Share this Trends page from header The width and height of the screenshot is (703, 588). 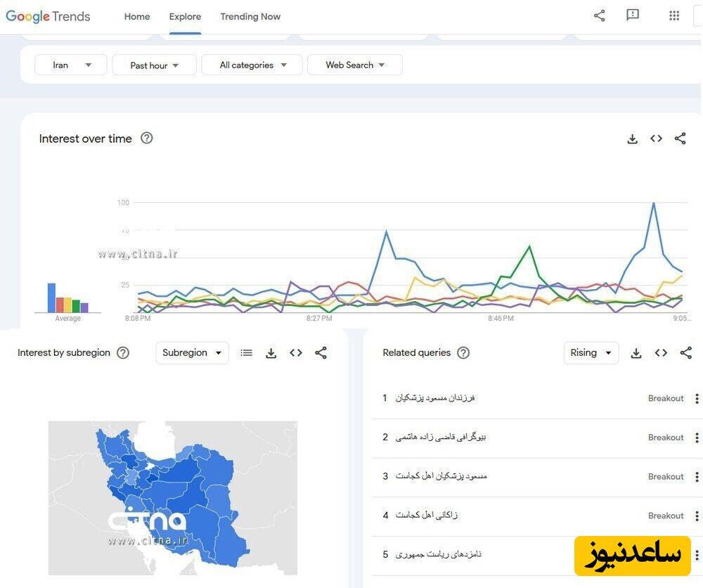(600, 15)
